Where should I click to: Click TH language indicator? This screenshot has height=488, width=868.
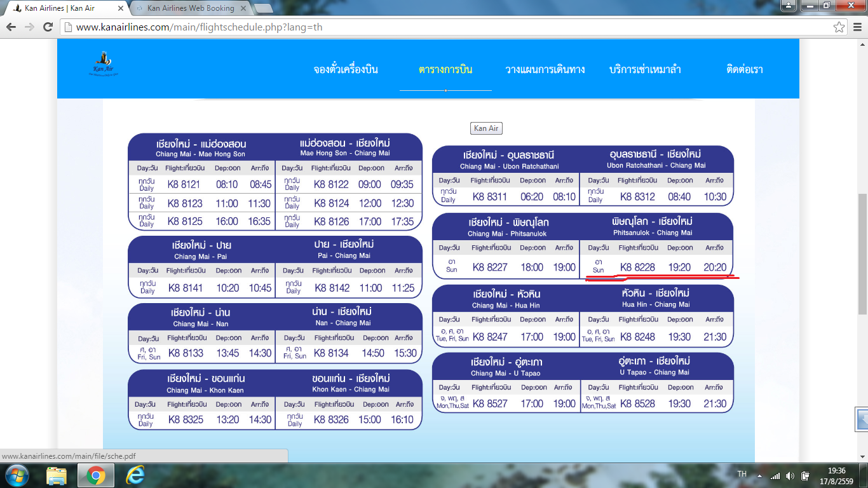742,474
